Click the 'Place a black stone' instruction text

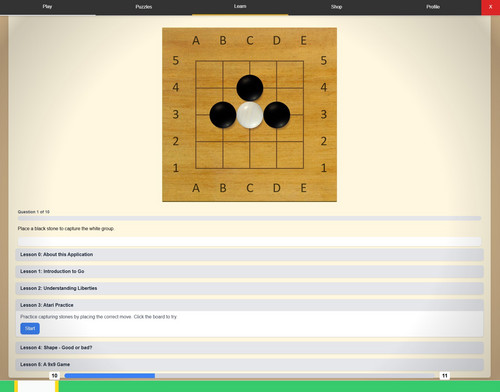point(66,229)
